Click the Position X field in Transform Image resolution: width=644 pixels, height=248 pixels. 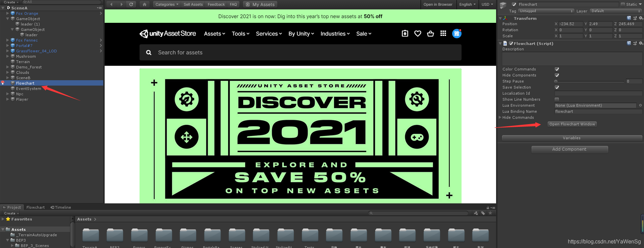pos(571,24)
